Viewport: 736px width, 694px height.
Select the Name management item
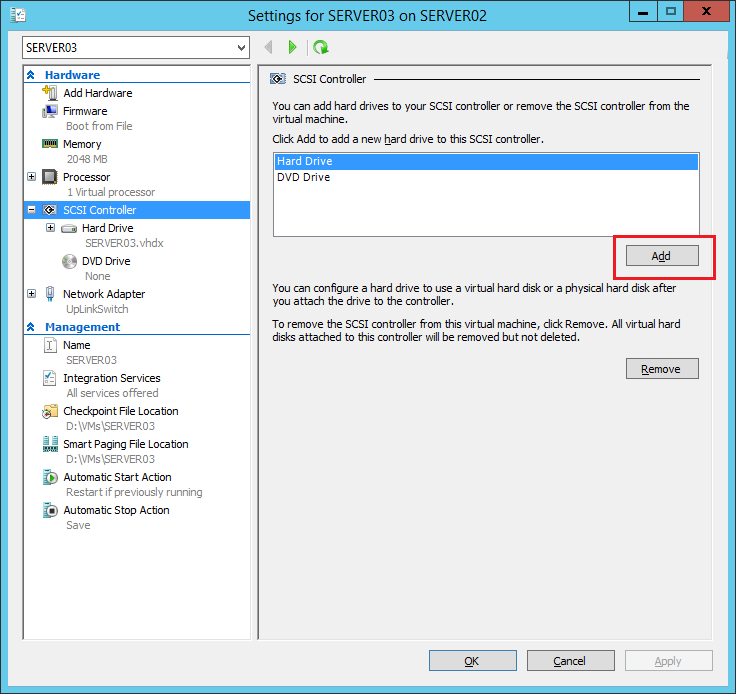tap(77, 345)
